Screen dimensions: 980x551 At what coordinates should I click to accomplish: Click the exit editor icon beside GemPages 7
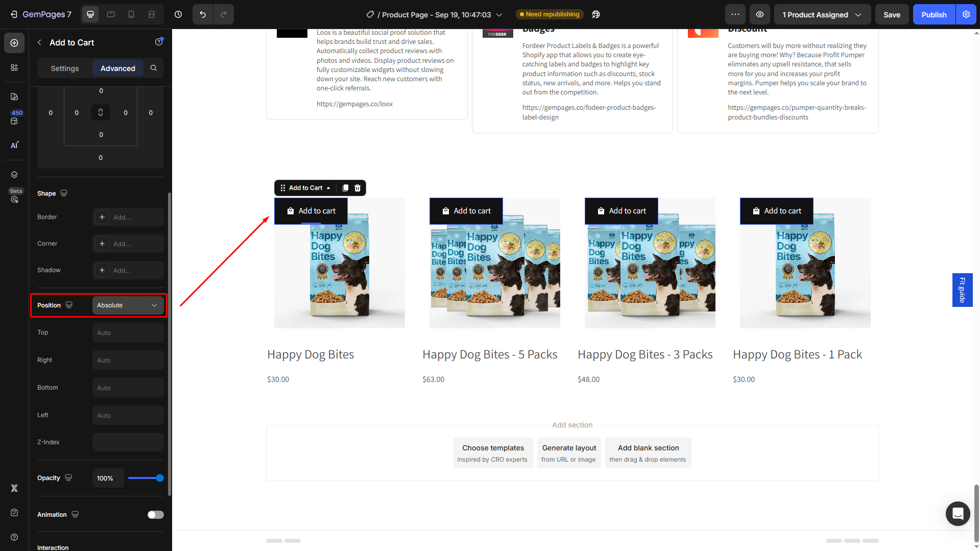(x=14, y=14)
